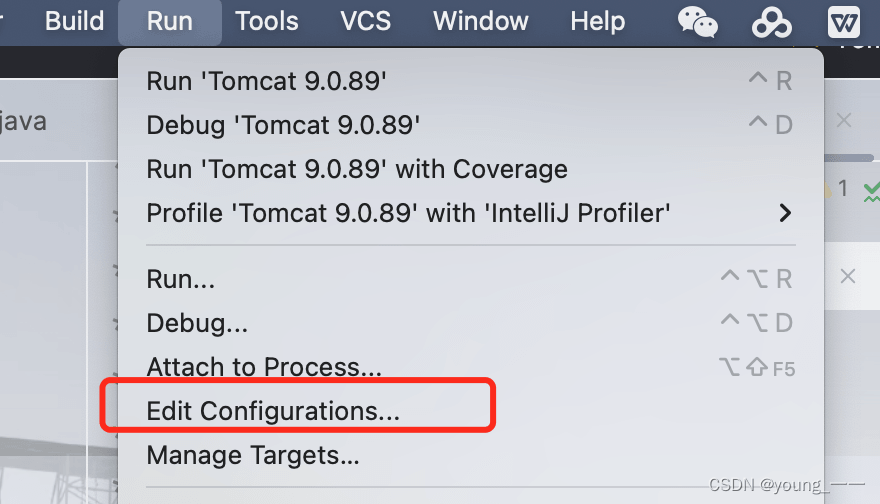Open the Build menu
The image size is (880, 504).
(74, 21)
